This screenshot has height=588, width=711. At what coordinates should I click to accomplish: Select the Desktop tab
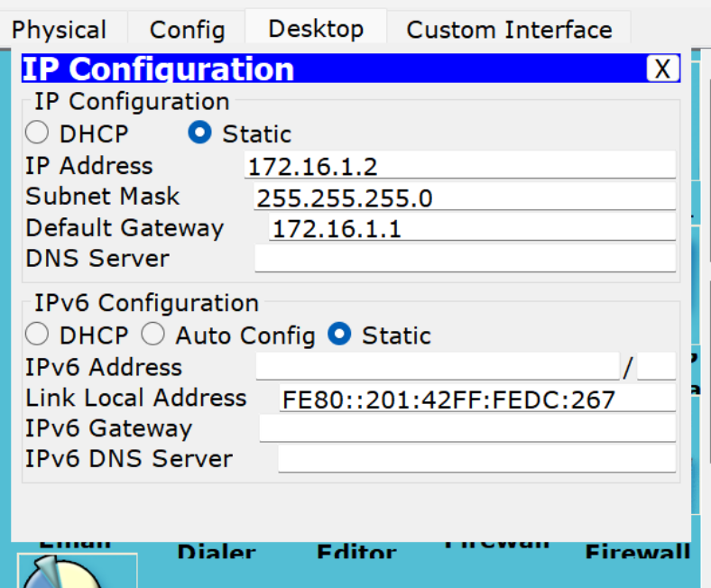[x=316, y=29]
